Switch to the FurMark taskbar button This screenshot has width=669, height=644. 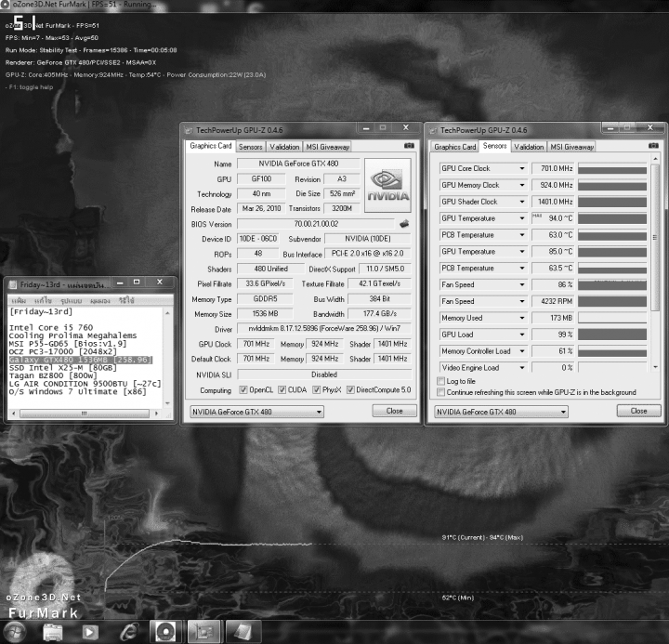[166, 632]
